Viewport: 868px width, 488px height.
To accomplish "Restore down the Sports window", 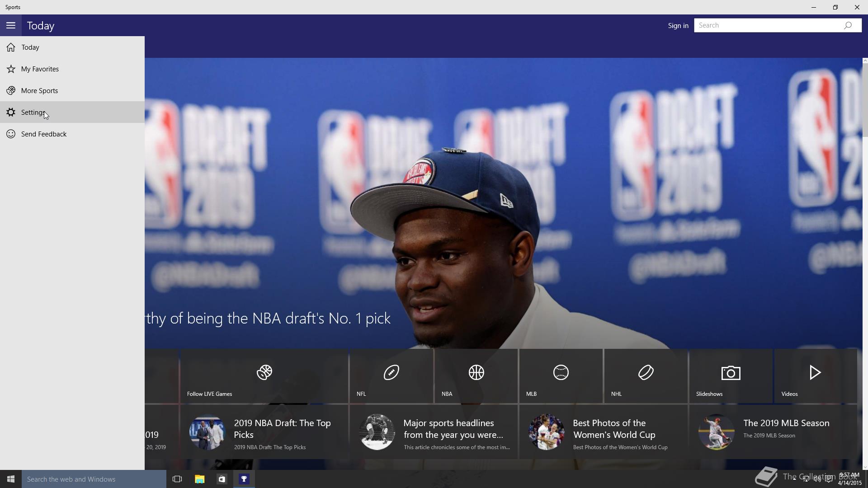I will (835, 7).
